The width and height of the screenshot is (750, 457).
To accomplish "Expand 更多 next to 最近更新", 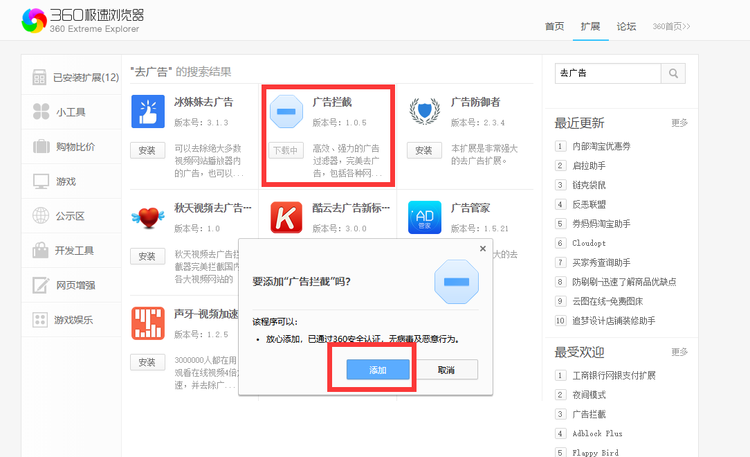I will 679,123.
